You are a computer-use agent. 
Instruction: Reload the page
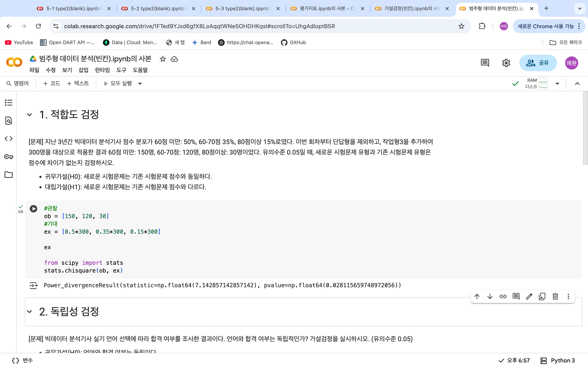(38, 26)
